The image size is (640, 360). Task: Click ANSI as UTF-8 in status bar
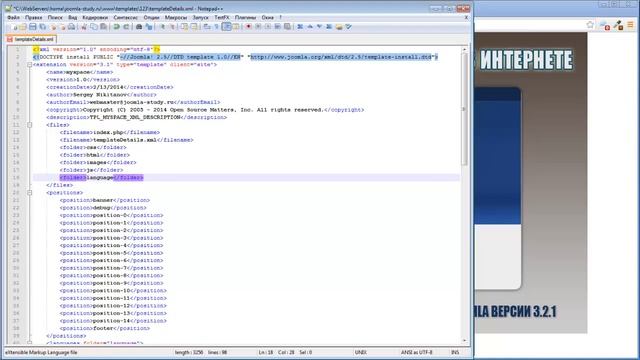(x=416, y=352)
